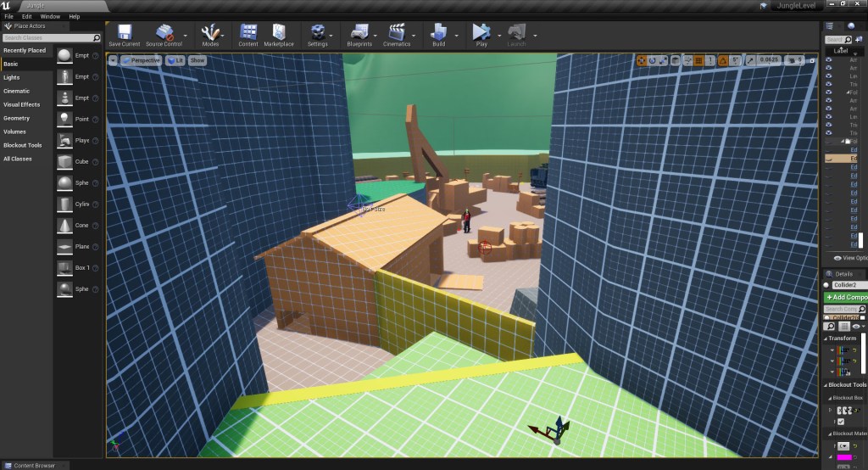Click the Blueprints toolbar icon
Screen dimensions: 868x470
pyautogui.click(x=359, y=34)
